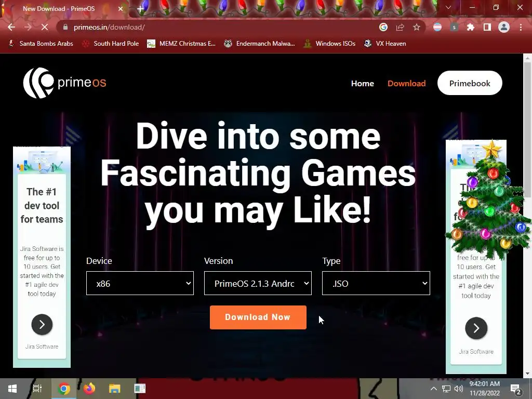The width and height of the screenshot is (532, 399).
Task: Launch Firefox from the taskbar
Action: coord(89,389)
